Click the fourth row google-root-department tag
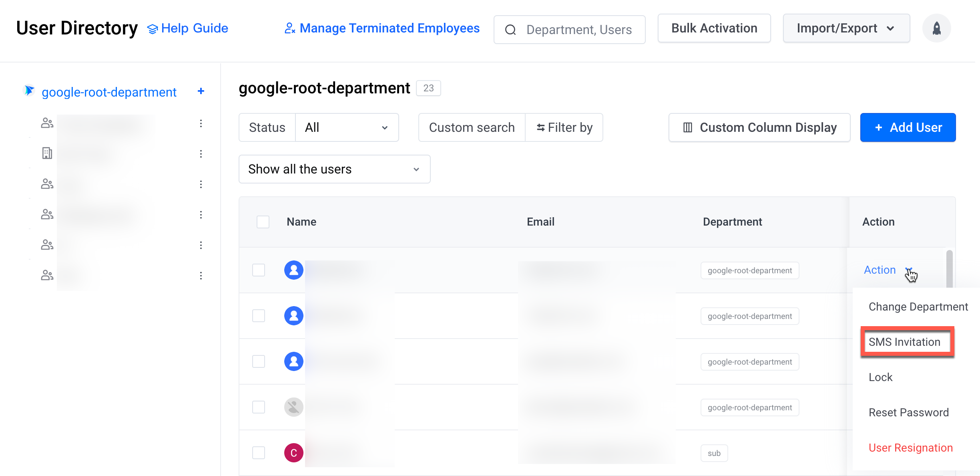 click(750, 407)
